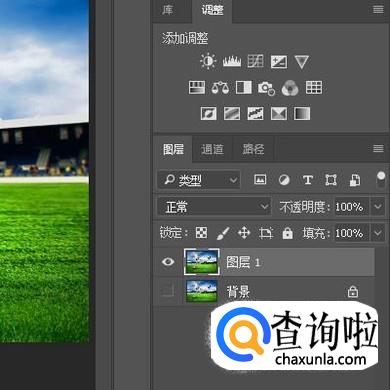390x390 pixels.
Task: Open the 类型 layer filter dropdown
Action: click(199, 180)
